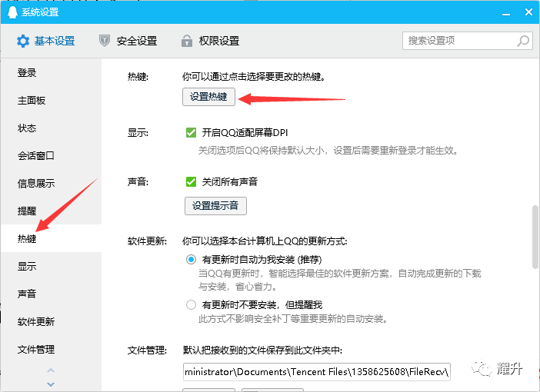Jump to 显示 in the sidebar
The width and height of the screenshot is (540, 392).
pyautogui.click(x=51, y=266)
